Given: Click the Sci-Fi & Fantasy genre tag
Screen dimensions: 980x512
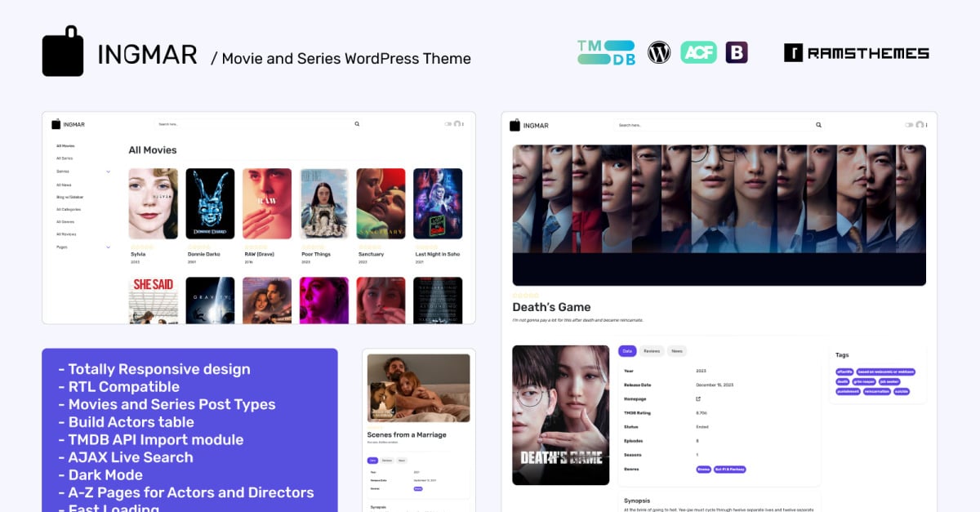Looking at the screenshot, I should [x=731, y=470].
